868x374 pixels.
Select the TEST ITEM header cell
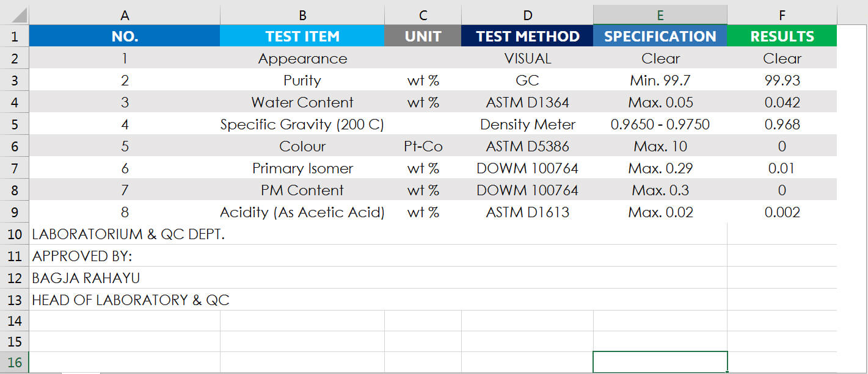pyautogui.click(x=302, y=37)
